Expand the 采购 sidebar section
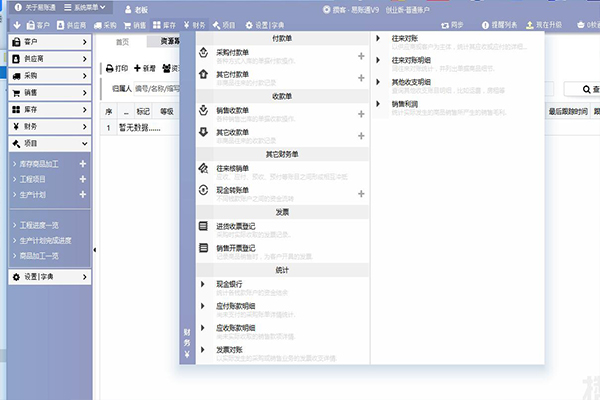 50,76
